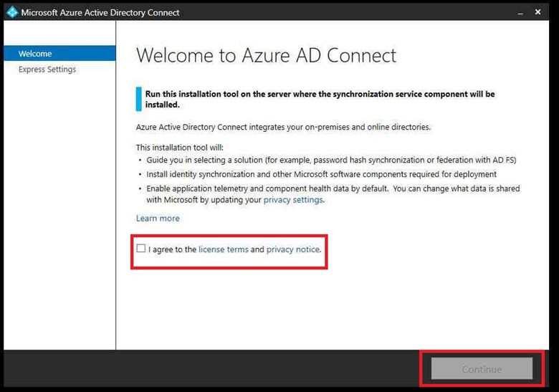Open the license terms link
The width and height of the screenshot is (559, 392).
pyautogui.click(x=224, y=249)
